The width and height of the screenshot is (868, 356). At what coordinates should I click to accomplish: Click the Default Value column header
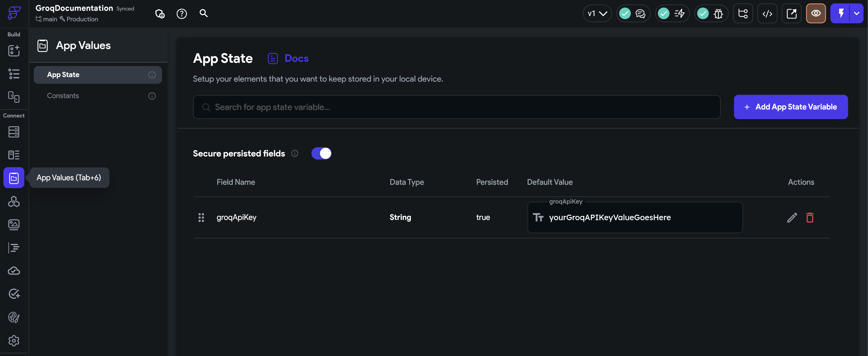pos(550,182)
